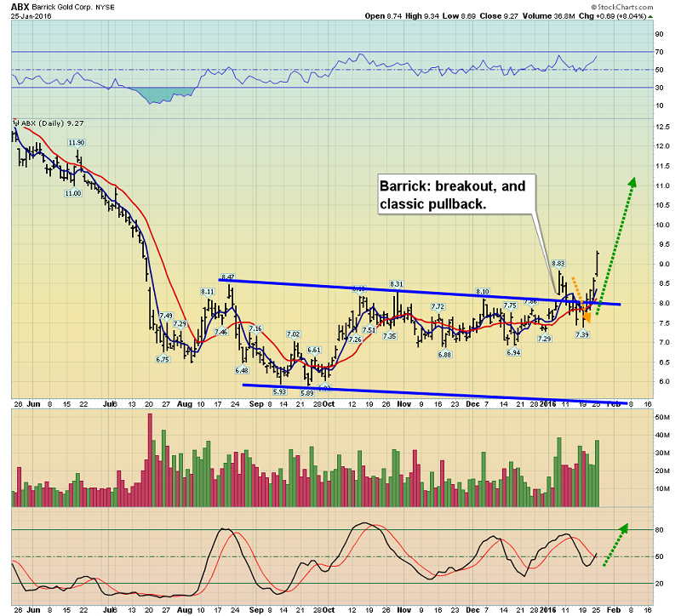This screenshot has height=616, width=681.
Task: Click 70 on the RSI axis
Action: click(x=659, y=52)
